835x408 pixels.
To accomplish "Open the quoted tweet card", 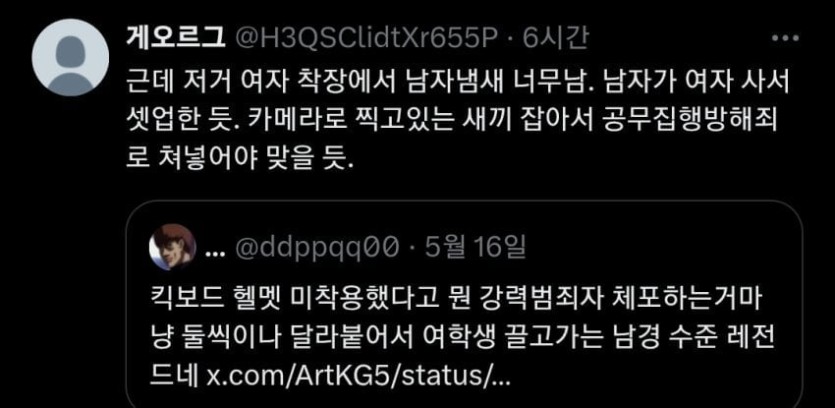I will tap(464, 304).
